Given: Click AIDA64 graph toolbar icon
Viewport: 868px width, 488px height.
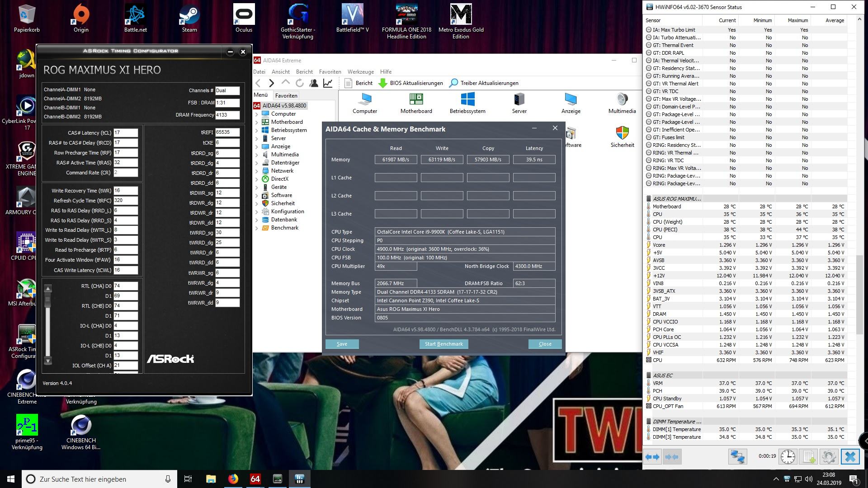Looking at the screenshot, I should [328, 83].
